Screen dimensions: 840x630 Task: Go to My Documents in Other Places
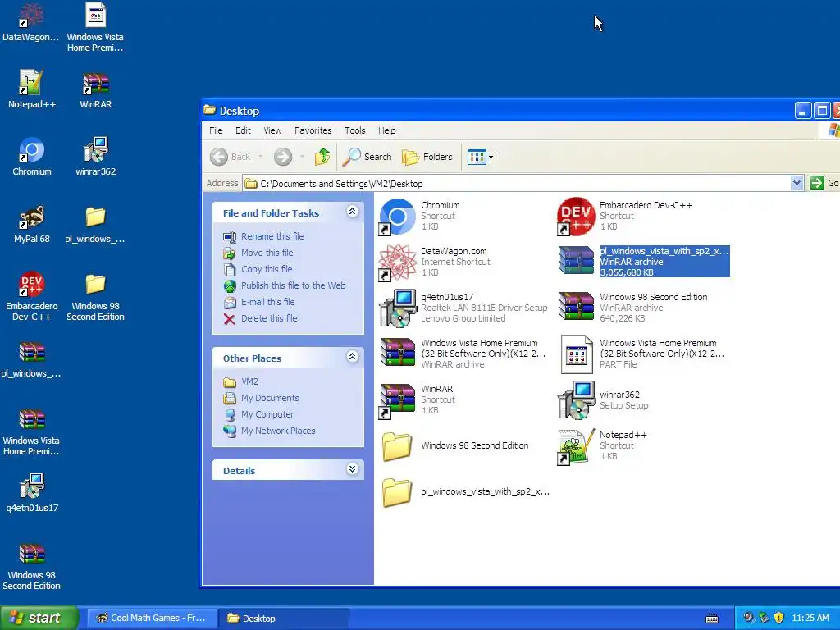(x=270, y=398)
